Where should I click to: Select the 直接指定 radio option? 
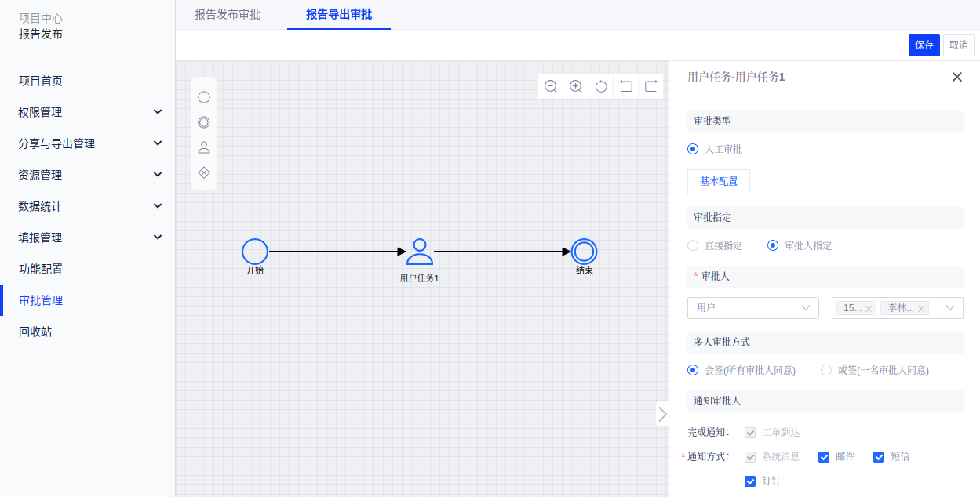693,245
